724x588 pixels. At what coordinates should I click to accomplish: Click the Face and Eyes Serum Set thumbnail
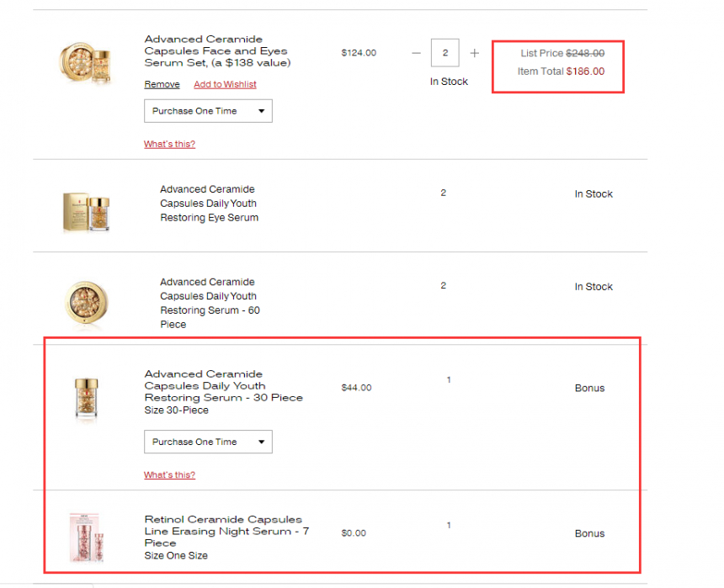85,62
